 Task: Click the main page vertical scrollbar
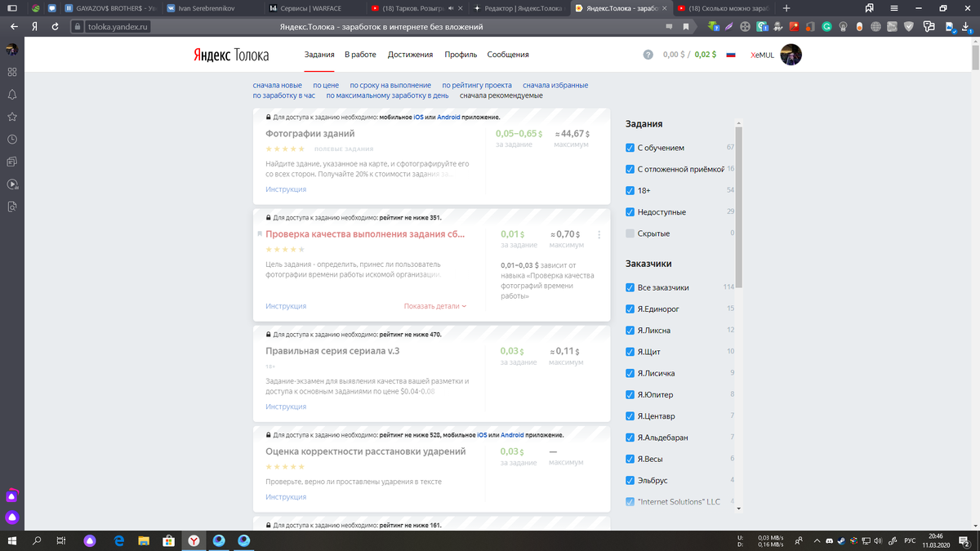(975, 57)
